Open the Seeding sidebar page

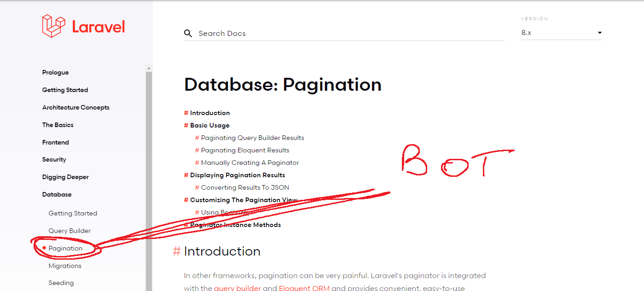point(61,283)
